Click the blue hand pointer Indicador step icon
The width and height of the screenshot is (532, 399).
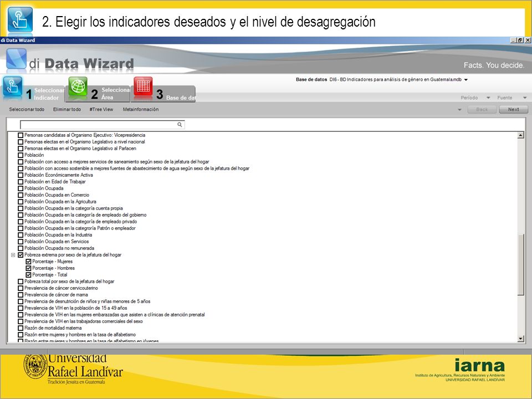(x=13, y=87)
